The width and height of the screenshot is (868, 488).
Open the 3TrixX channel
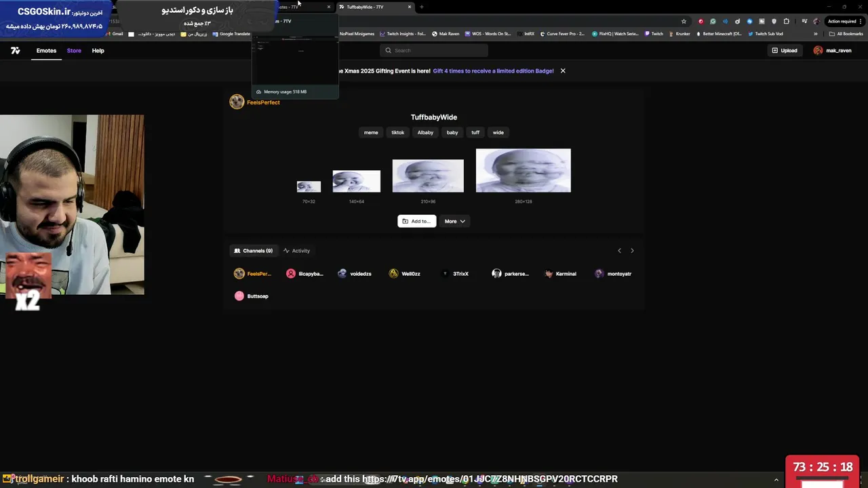[x=455, y=274]
